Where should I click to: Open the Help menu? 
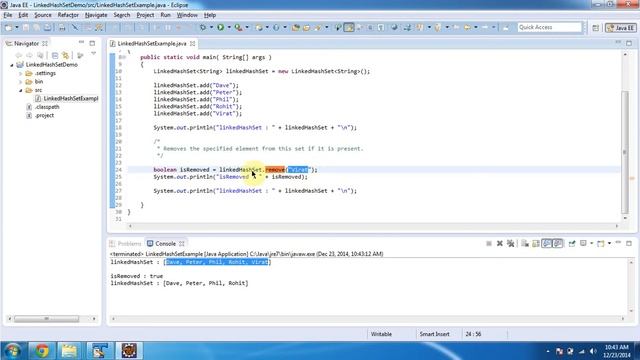coord(210,15)
